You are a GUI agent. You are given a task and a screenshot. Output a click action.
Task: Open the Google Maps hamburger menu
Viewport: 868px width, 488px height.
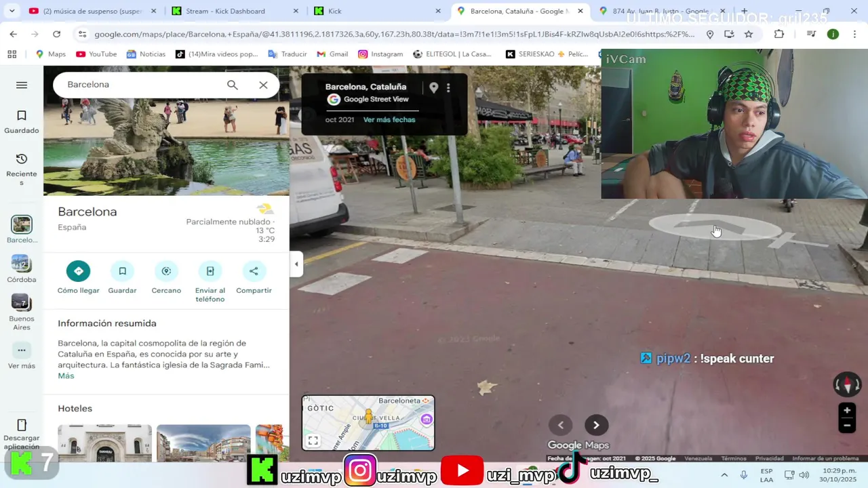point(22,85)
